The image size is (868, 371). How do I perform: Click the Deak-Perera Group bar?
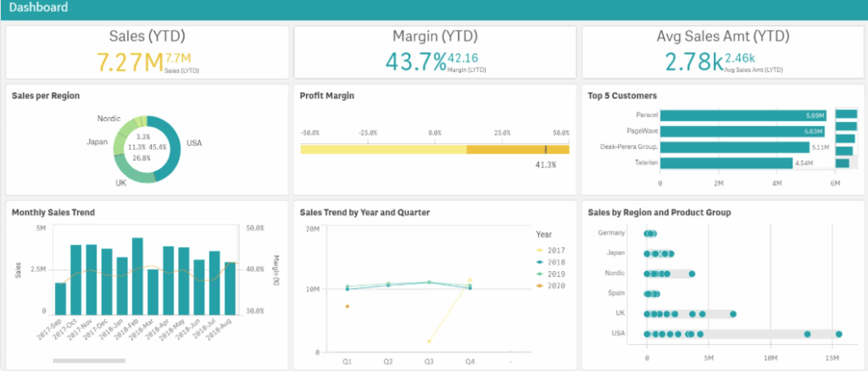coord(730,147)
